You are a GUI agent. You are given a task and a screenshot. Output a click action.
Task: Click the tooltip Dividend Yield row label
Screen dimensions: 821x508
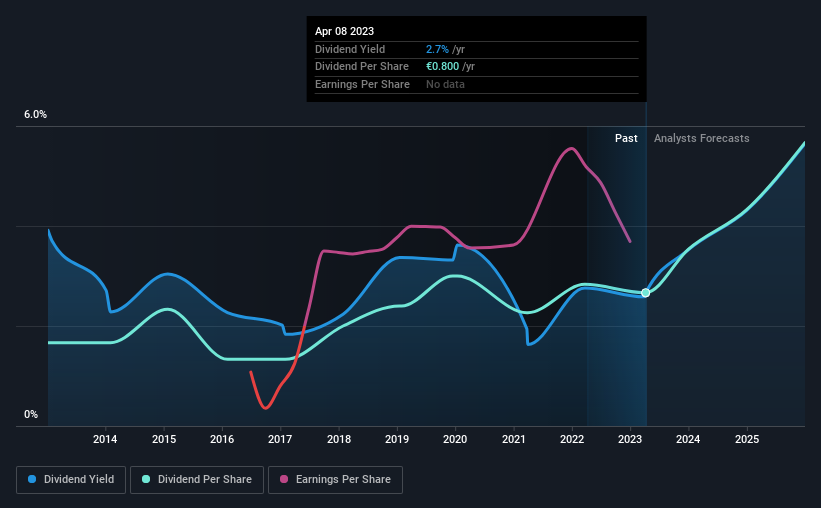click(x=350, y=49)
